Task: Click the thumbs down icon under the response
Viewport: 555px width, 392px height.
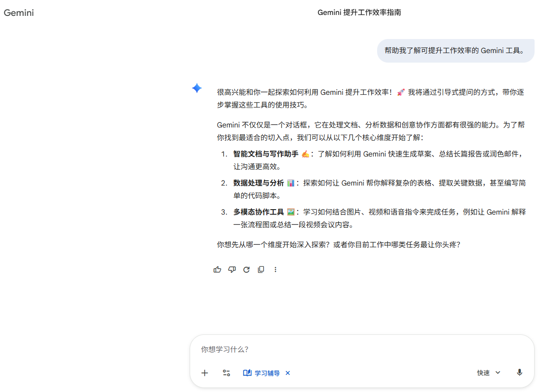Action: click(x=232, y=269)
